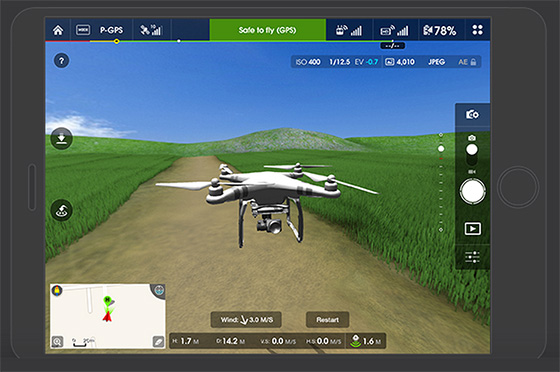Toggle the AE lock
The width and height of the screenshot is (560, 372).
click(x=467, y=62)
